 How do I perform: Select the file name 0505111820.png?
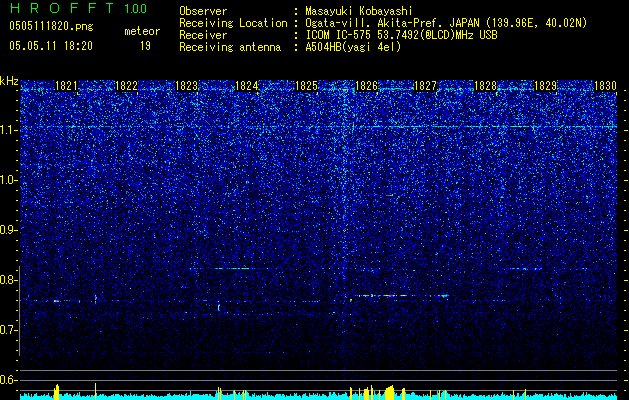tap(51, 26)
